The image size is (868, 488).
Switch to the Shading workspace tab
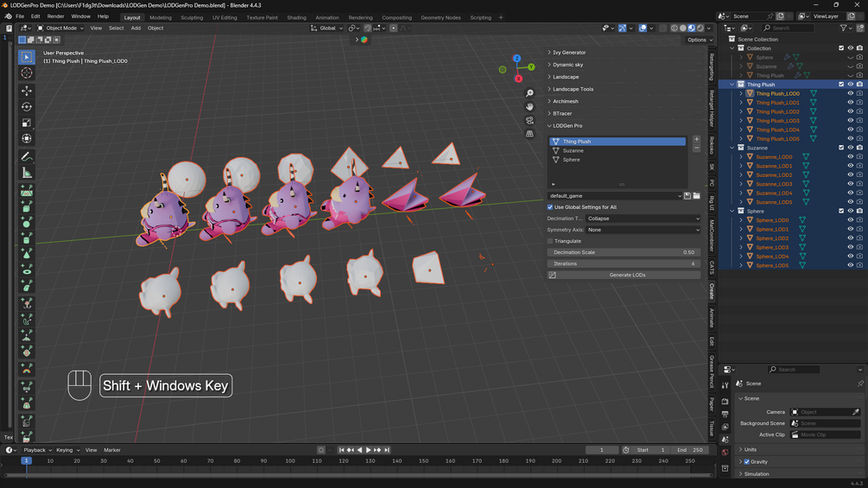[x=296, y=17]
